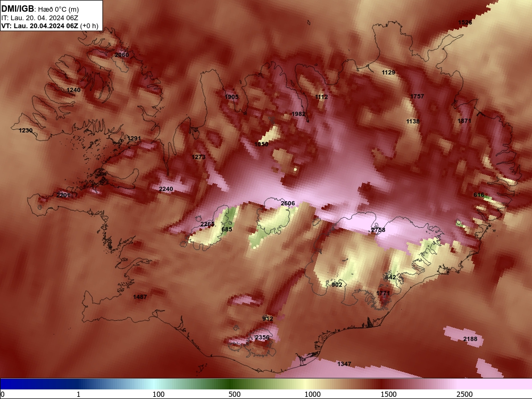
Task: Click the map value 2060
Action: [122, 55]
